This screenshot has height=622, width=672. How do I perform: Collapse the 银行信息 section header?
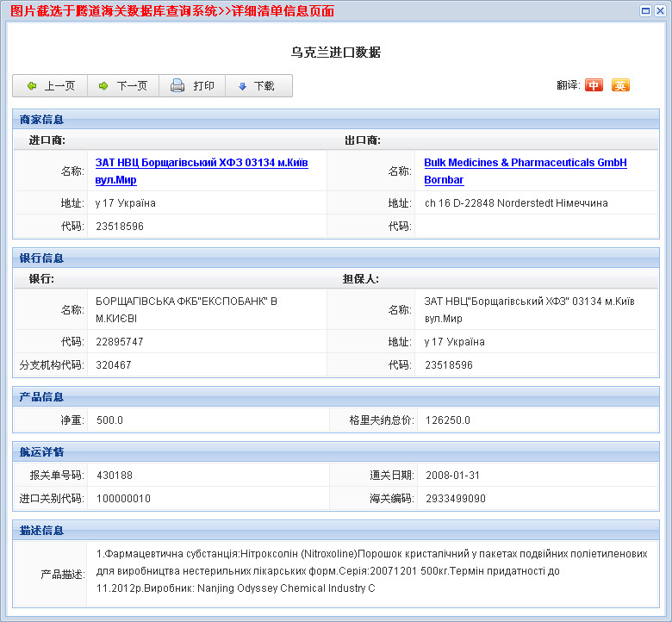[x=41, y=258]
